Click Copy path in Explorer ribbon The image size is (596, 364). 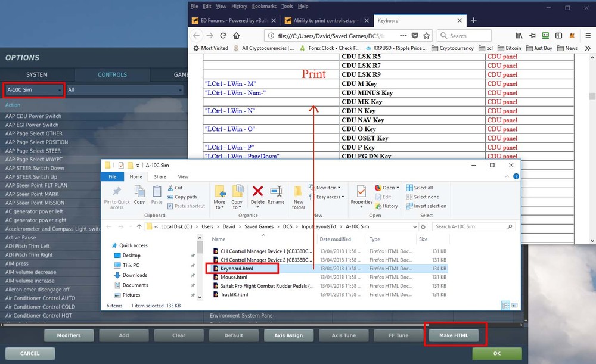click(182, 197)
